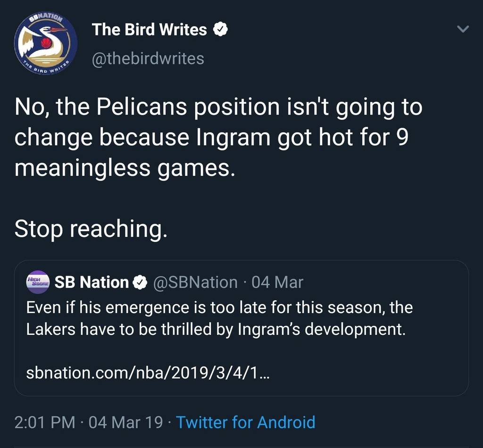This screenshot has height=448, width=483.
Task: Click the @SBNation handle
Action: coord(195,282)
